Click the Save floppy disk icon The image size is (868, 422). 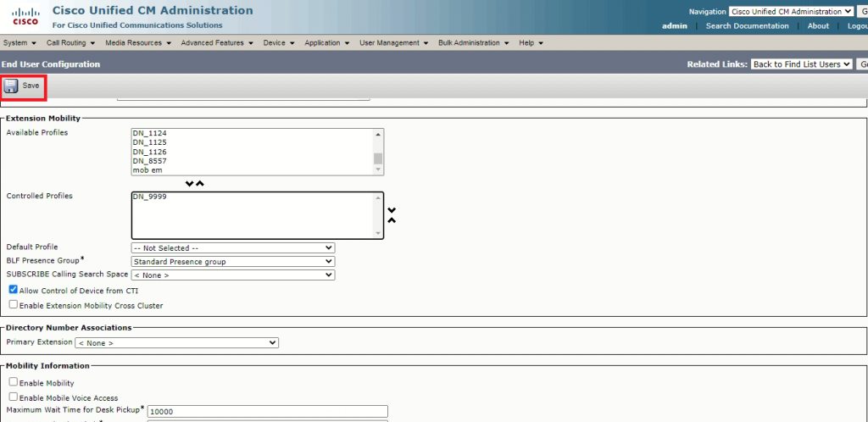11,86
